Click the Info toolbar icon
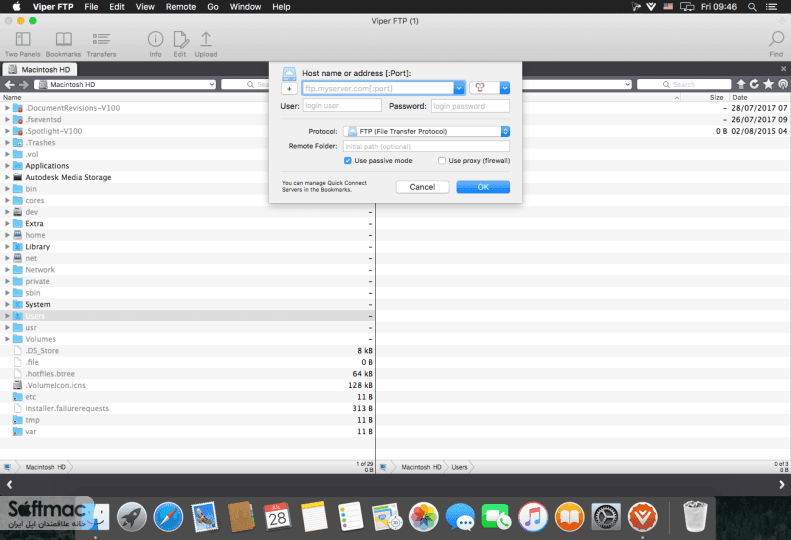Image resolution: width=791 pixels, height=540 pixels. 155,44
